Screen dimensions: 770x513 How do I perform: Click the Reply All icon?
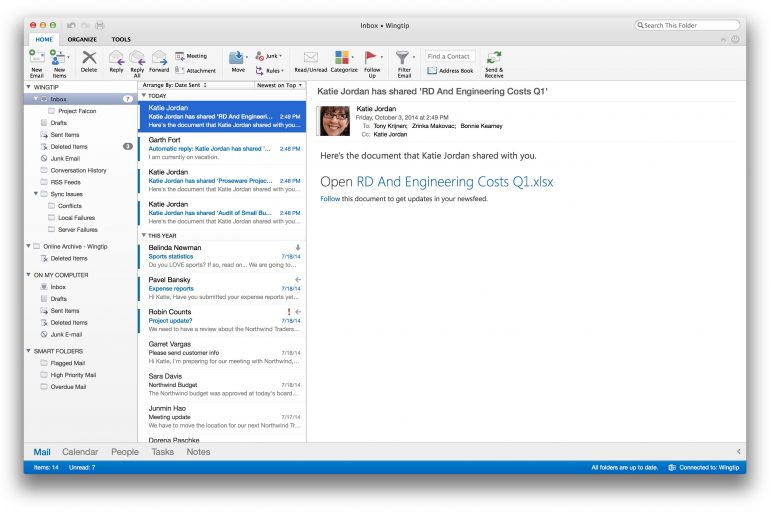click(x=137, y=58)
